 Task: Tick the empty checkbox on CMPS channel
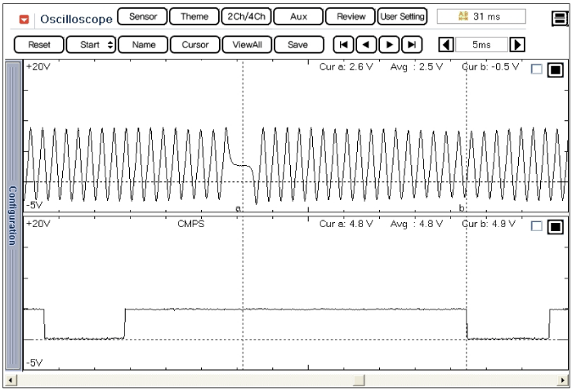point(537,226)
